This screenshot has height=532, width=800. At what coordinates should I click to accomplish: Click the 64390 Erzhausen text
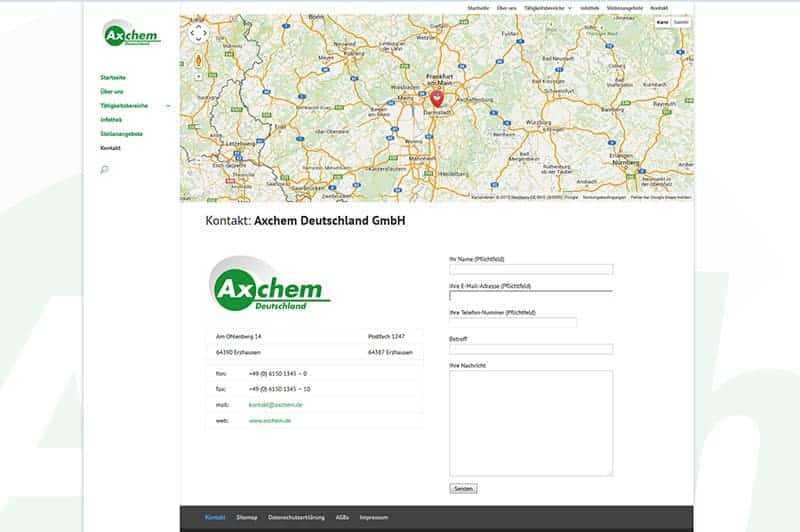(x=238, y=352)
